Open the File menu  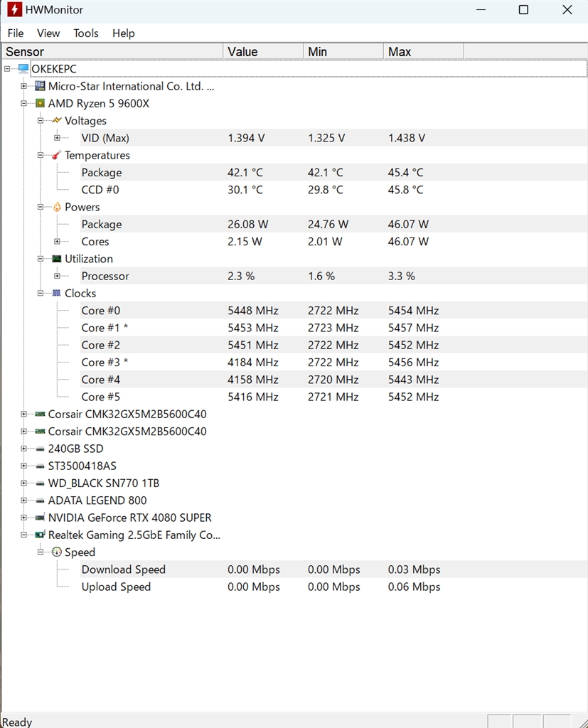[x=16, y=33]
